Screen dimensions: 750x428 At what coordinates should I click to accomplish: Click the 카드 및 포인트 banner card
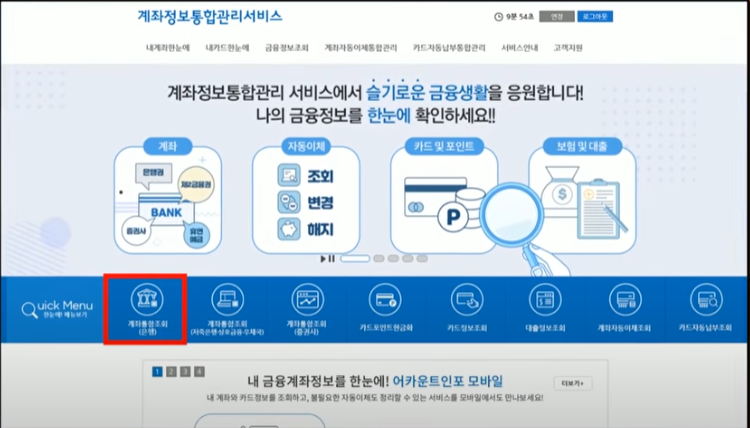(x=444, y=197)
